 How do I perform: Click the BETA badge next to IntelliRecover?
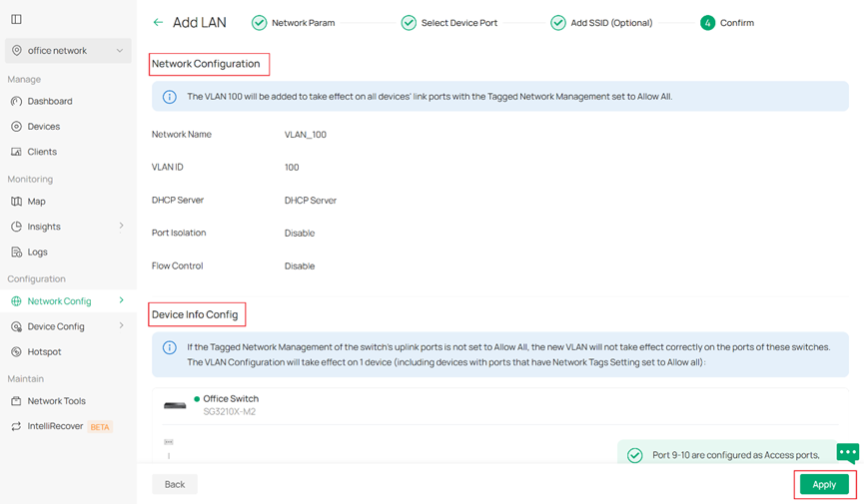click(x=100, y=427)
